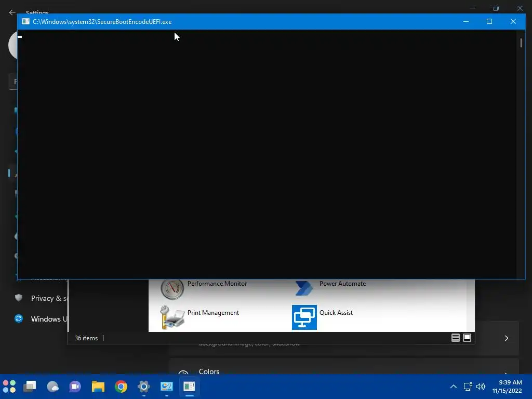Viewport: 532px width, 399px height.
Task: Open Power Automate icon in tools window
Action: coord(304,288)
